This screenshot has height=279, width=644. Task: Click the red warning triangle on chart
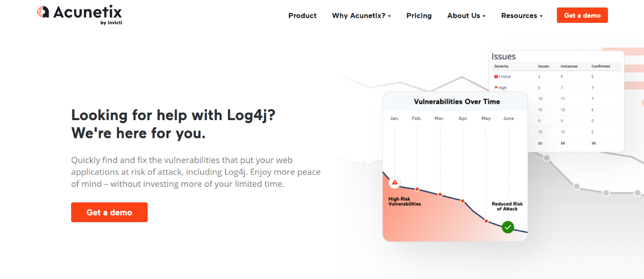395,182
